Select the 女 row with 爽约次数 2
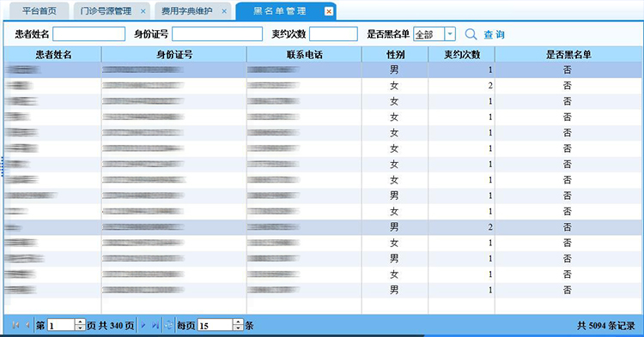644x337 pixels. point(323,86)
